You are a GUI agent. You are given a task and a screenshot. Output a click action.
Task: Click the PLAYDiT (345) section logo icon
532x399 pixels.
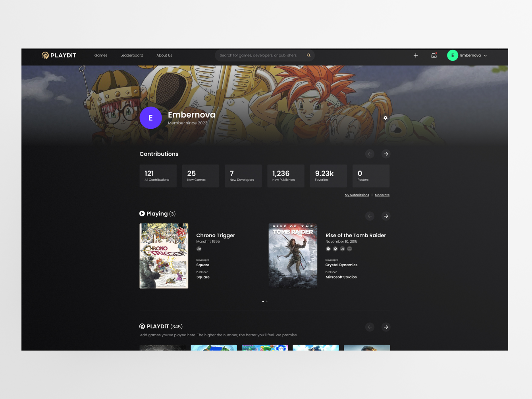point(142,326)
